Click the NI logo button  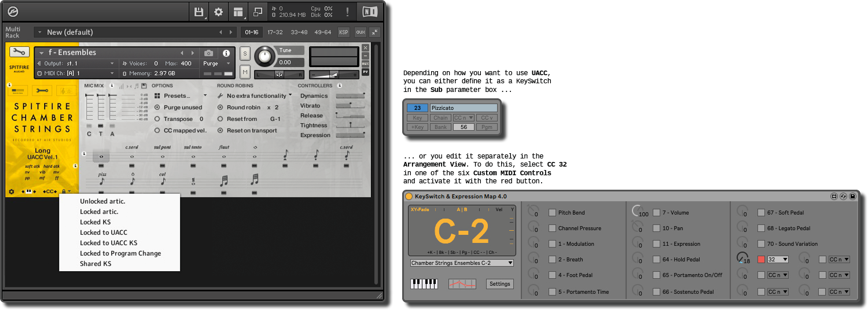[370, 12]
